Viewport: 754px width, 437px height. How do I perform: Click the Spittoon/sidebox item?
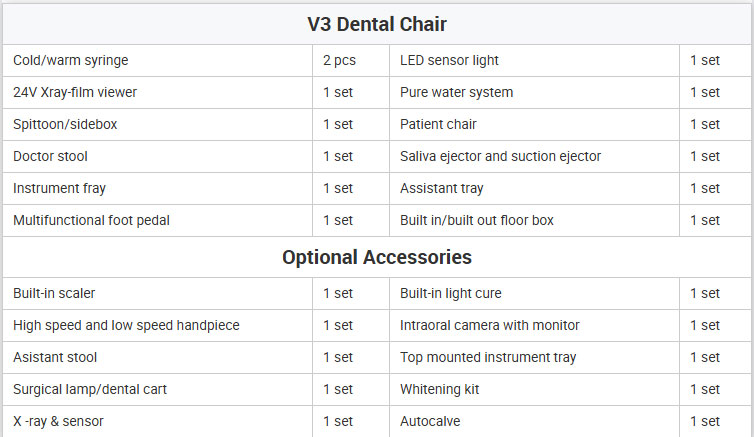pyautogui.click(x=65, y=125)
